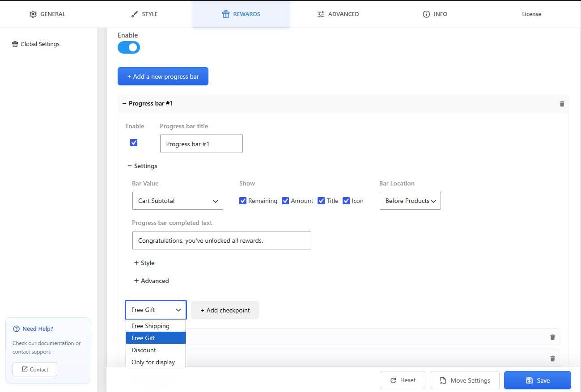
Task: Toggle the Icon checkbox
Action: point(346,201)
